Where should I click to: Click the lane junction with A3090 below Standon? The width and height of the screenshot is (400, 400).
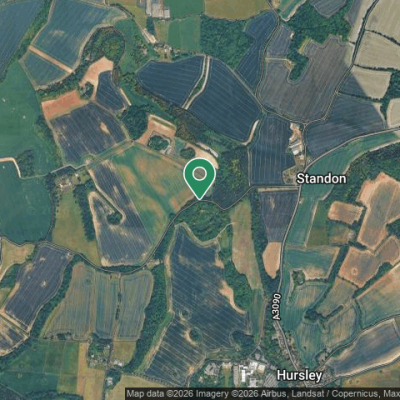click(x=300, y=187)
